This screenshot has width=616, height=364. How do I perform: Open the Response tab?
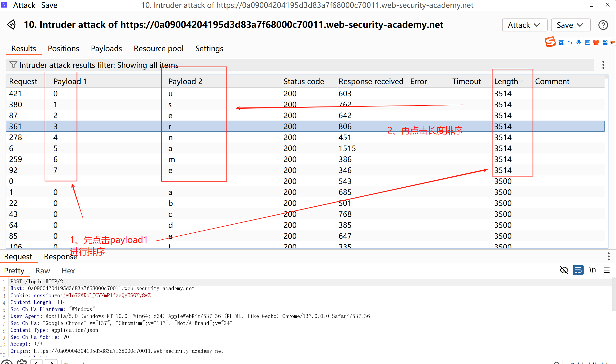tap(60, 257)
